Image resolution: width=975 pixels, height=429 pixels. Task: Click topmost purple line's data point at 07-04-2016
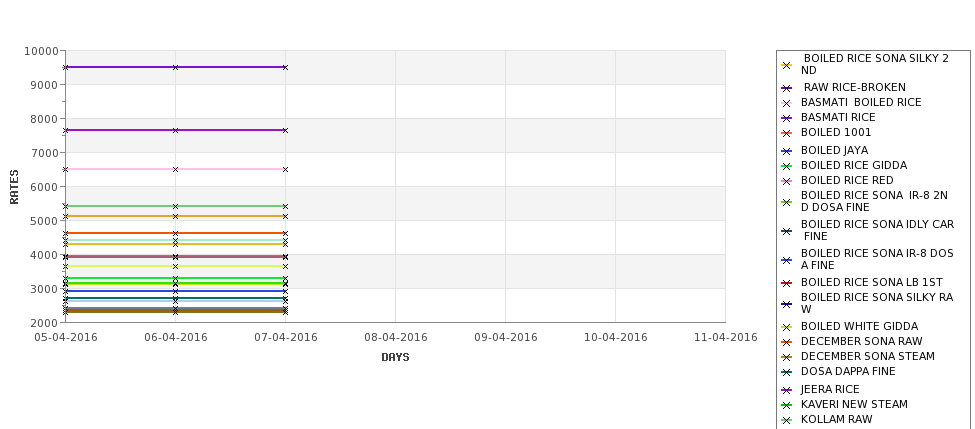[285, 67]
